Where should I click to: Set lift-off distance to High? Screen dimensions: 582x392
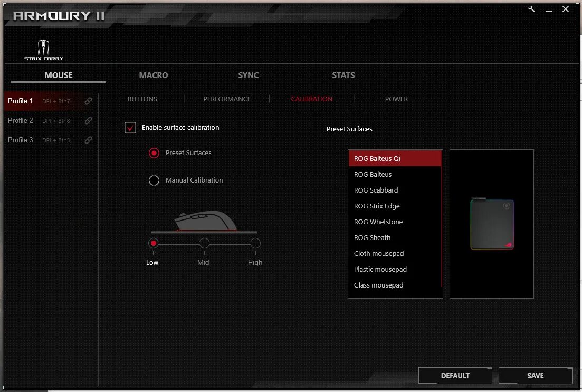(255, 244)
